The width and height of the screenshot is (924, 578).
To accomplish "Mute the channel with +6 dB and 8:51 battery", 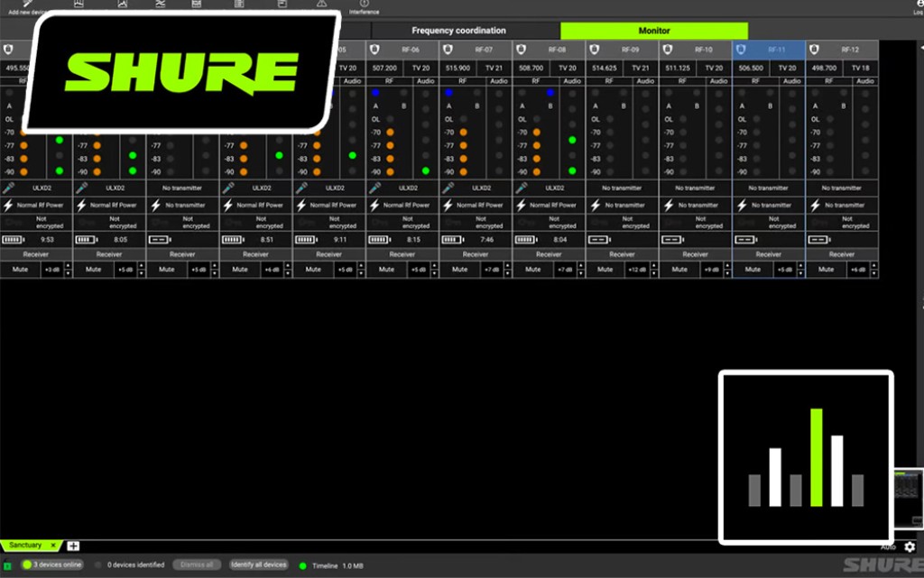I will pyautogui.click(x=240, y=270).
